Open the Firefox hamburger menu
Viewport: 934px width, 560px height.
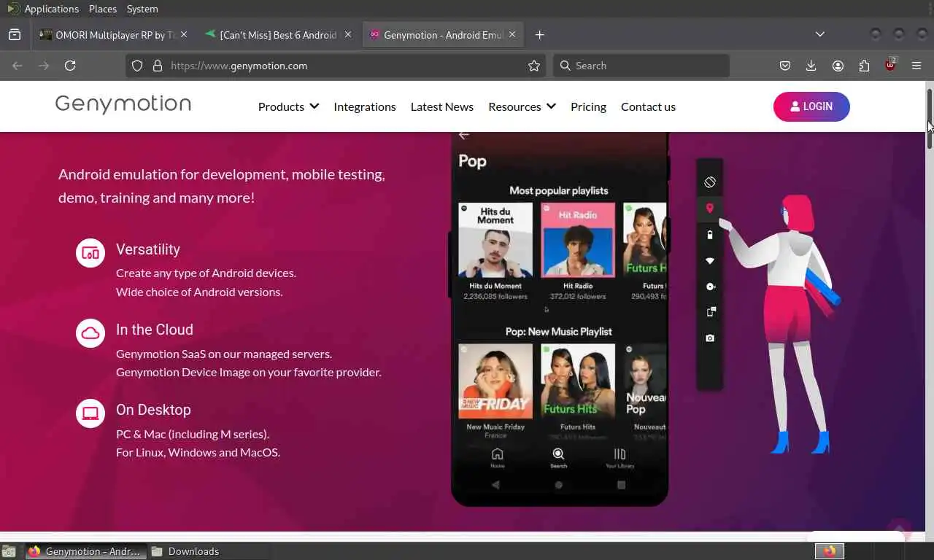point(916,66)
